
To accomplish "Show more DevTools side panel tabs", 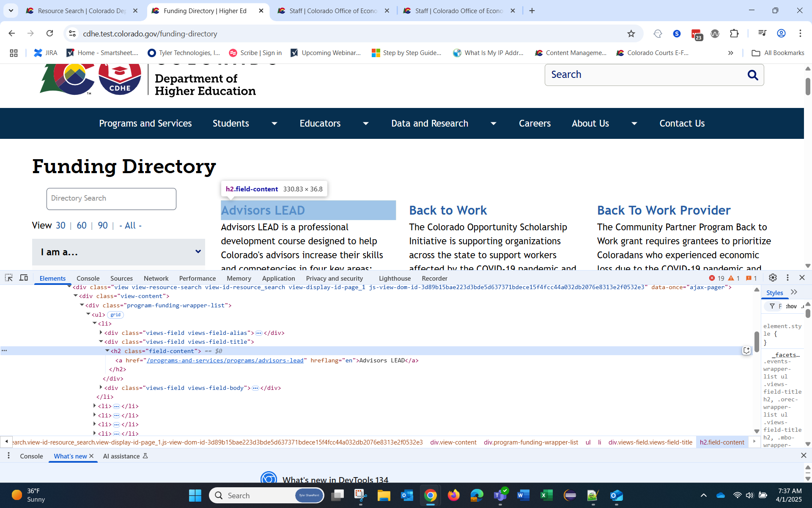I will click(794, 292).
